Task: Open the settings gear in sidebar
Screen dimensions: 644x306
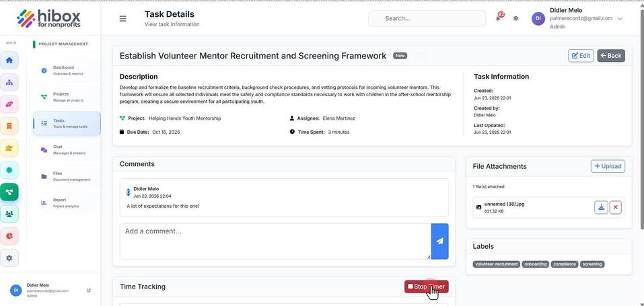Action: click(x=9, y=258)
